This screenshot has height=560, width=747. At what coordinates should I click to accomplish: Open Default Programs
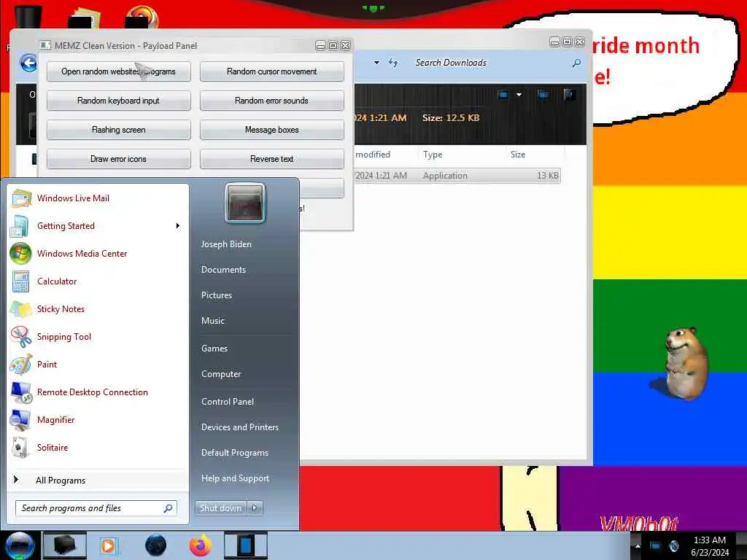(235, 453)
